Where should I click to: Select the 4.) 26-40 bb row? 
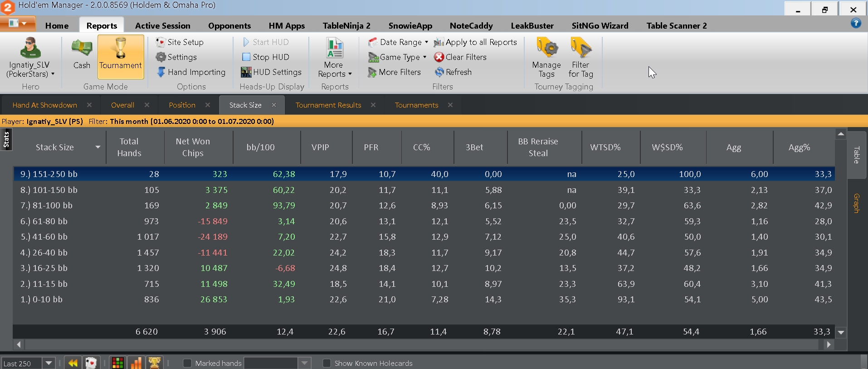click(424, 252)
